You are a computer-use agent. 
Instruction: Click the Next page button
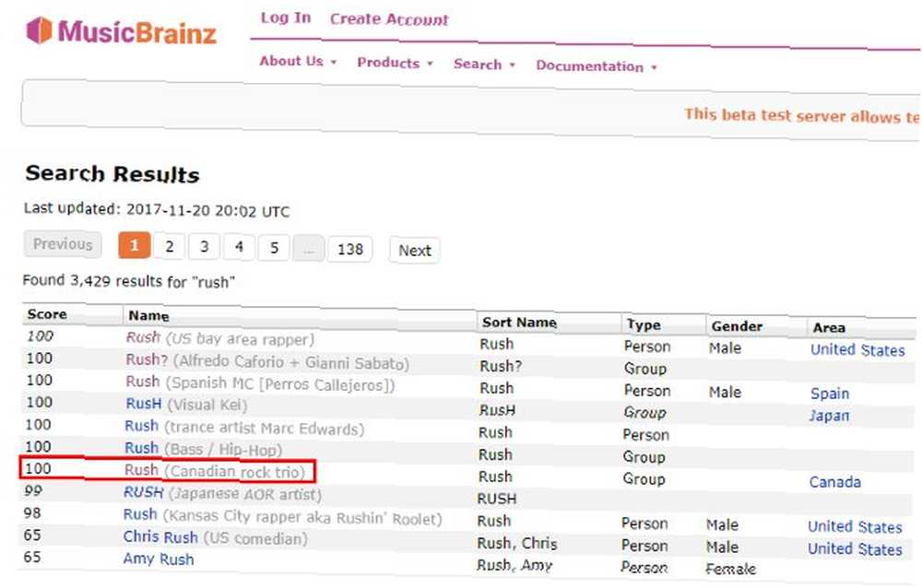click(x=415, y=251)
